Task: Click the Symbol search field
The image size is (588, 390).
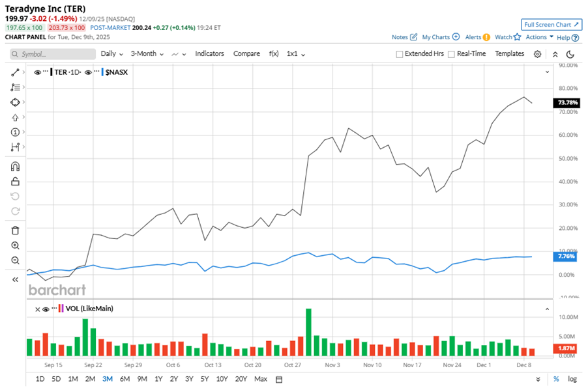Action: (x=53, y=54)
